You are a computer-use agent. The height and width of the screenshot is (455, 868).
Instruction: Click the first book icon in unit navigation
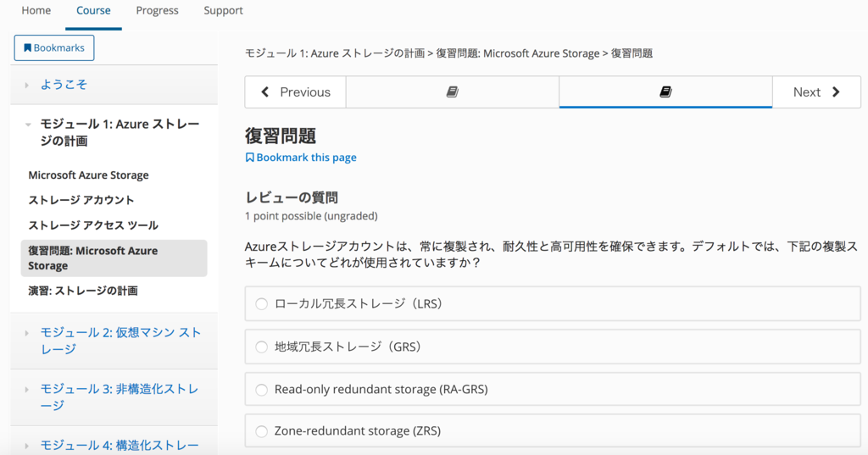click(452, 92)
